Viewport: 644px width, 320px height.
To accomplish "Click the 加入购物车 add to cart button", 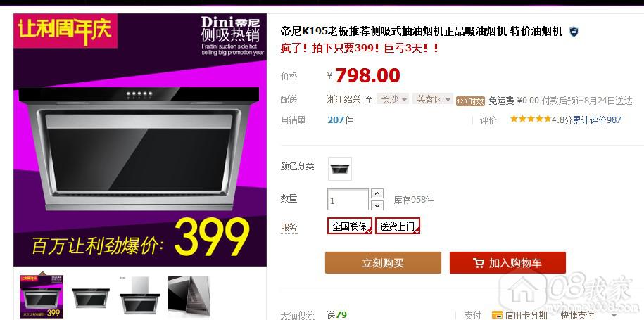I will pos(507,262).
